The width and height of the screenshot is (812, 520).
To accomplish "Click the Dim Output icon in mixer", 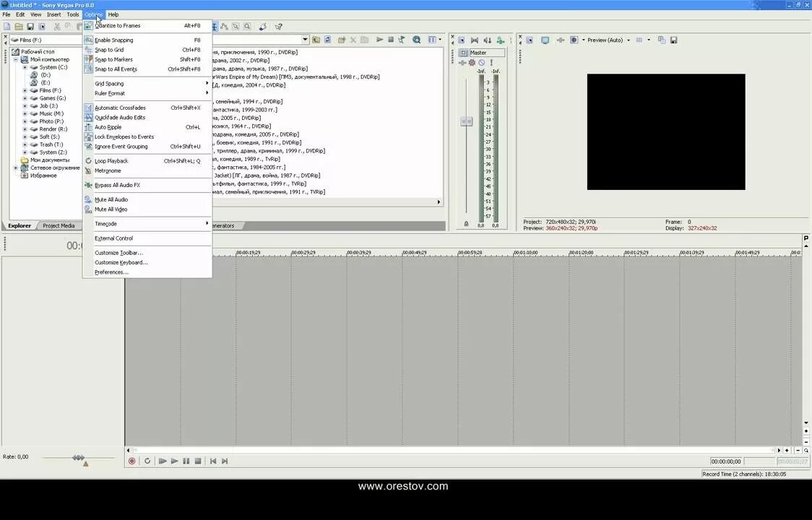I will pos(488,40).
